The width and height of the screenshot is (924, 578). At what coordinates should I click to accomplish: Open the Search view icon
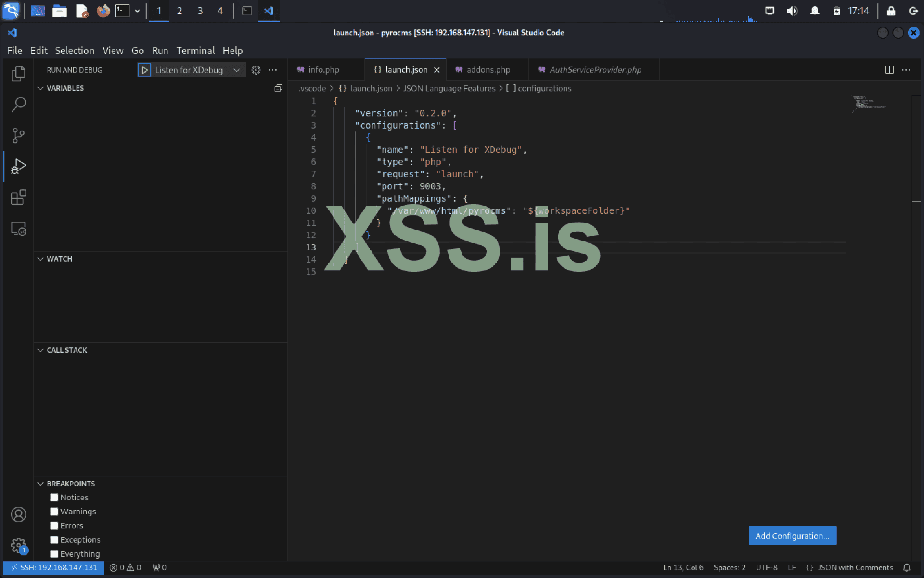coord(18,104)
